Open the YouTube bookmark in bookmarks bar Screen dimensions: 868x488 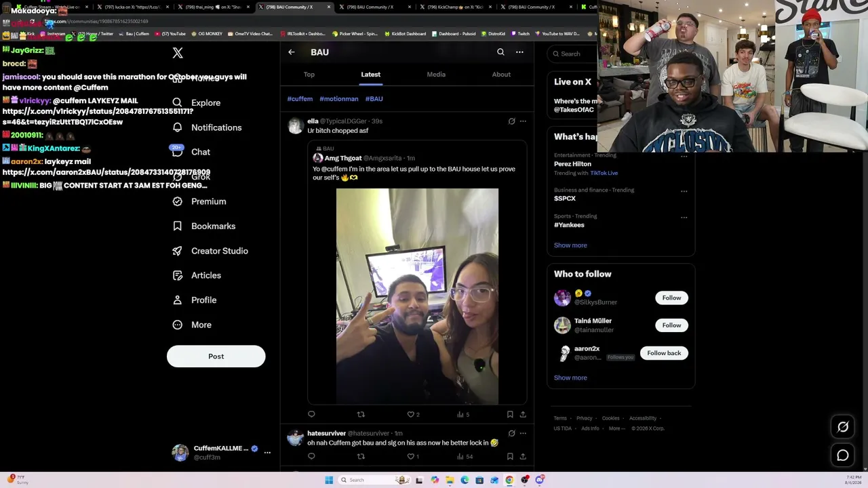coord(170,34)
